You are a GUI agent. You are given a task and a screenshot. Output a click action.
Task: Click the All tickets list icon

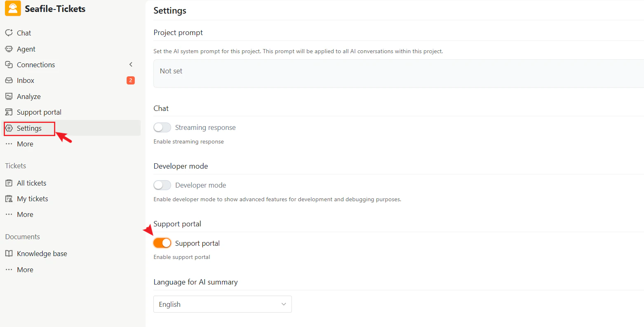click(x=9, y=183)
